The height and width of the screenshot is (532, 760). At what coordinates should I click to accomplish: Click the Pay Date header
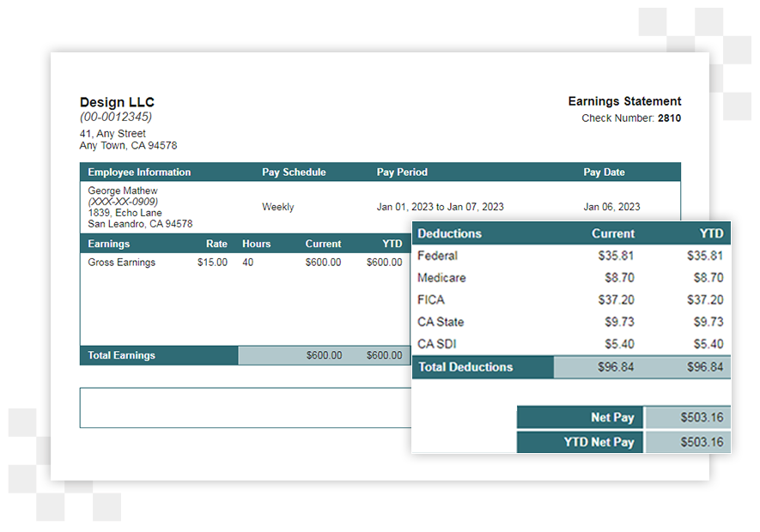pyautogui.click(x=603, y=172)
